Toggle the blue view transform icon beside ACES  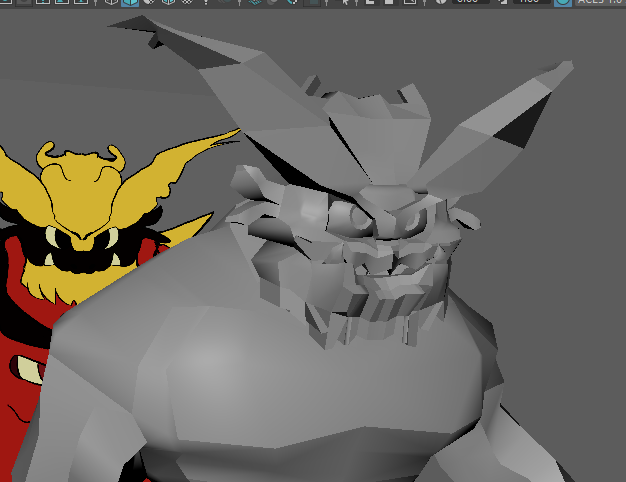563,2
